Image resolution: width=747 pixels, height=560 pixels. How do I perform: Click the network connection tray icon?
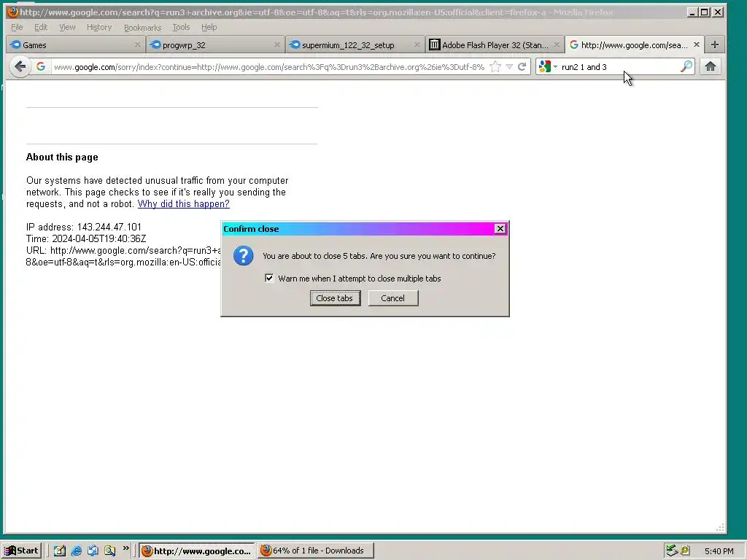coord(672,551)
